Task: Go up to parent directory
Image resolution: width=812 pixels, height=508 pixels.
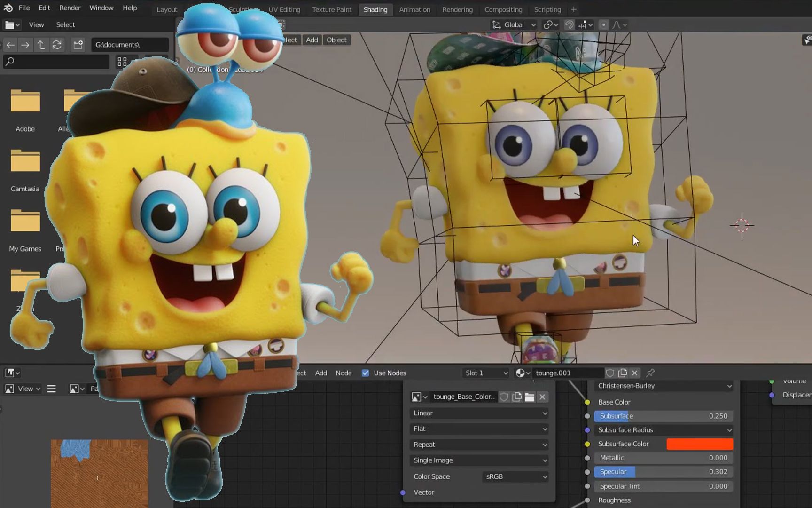Action: (41, 45)
